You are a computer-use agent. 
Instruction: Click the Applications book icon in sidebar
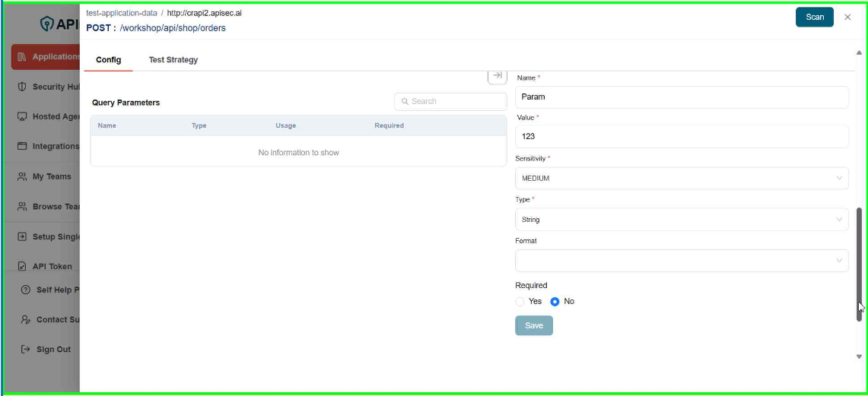pyautogui.click(x=22, y=57)
